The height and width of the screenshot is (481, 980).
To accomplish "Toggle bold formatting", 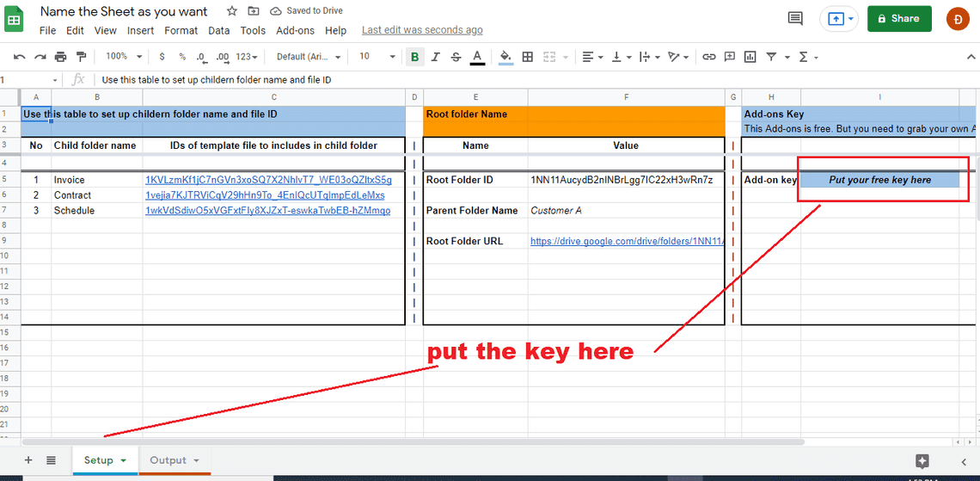I will point(415,57).
